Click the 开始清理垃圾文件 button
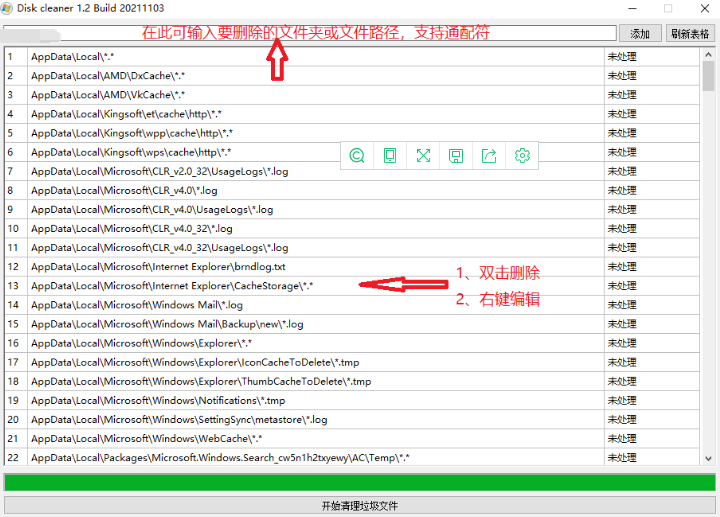This screenshot has width=720, height=517. [360, 506]
